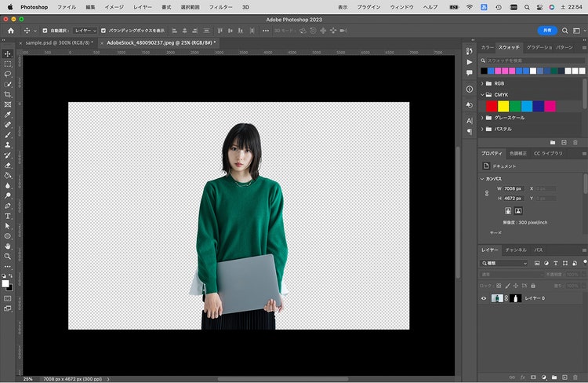This screenshot has height=383, width=588.
Task: Pick the red CMYK swatch
Action: point(492,106)
